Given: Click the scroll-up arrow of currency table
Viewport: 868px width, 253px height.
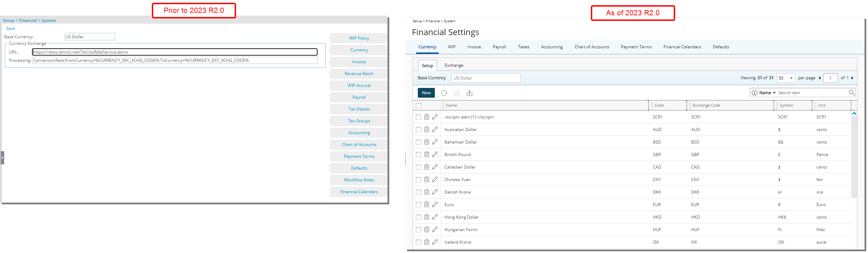Looking at the screenshot, I should tap(854, 114).
